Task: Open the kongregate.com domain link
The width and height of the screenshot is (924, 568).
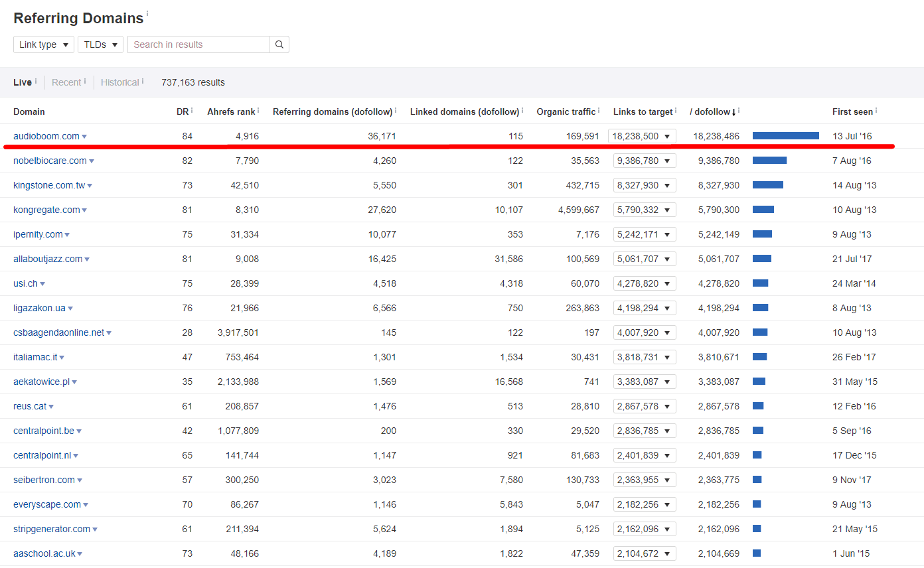Action: (x=45, y=209)
